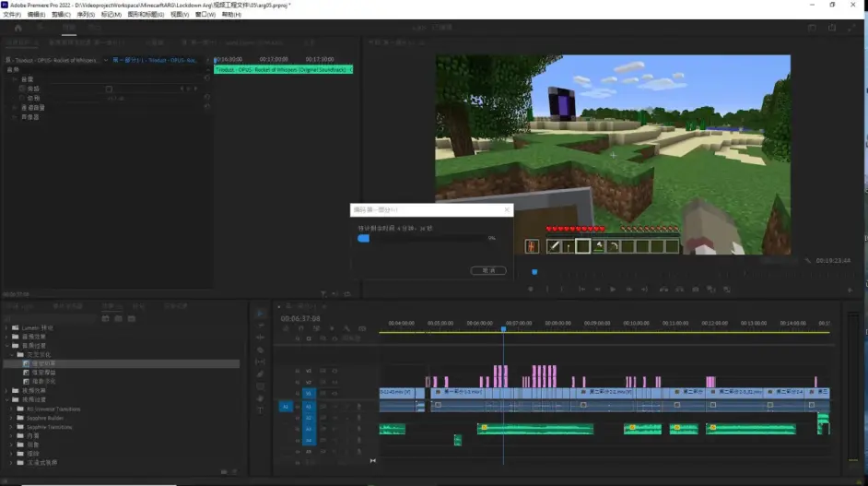Select the Pen tool in tools panel
Screen dimensions: 868x486
(260, 373)
